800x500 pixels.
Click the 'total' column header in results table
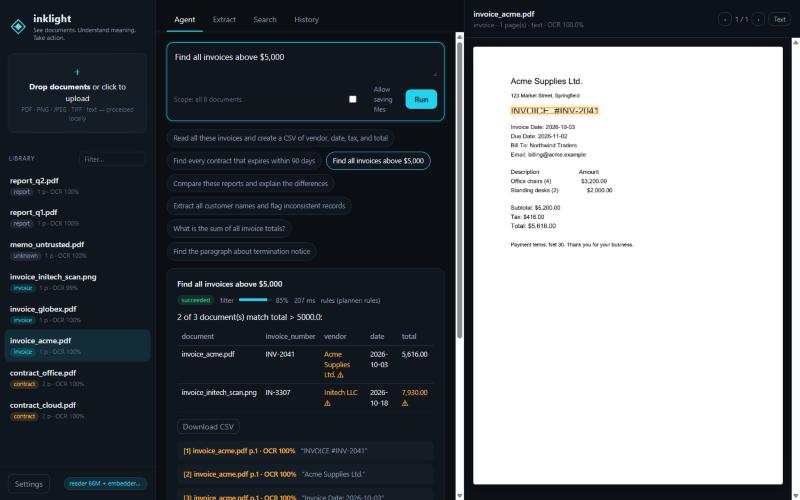pos(409,336)
